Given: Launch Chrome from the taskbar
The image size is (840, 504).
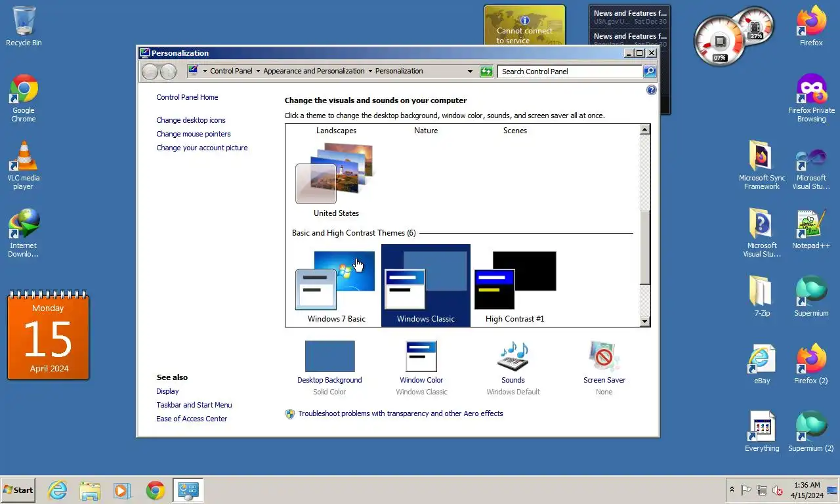Looking at the screenshot, I should click(x=156, y=490).
